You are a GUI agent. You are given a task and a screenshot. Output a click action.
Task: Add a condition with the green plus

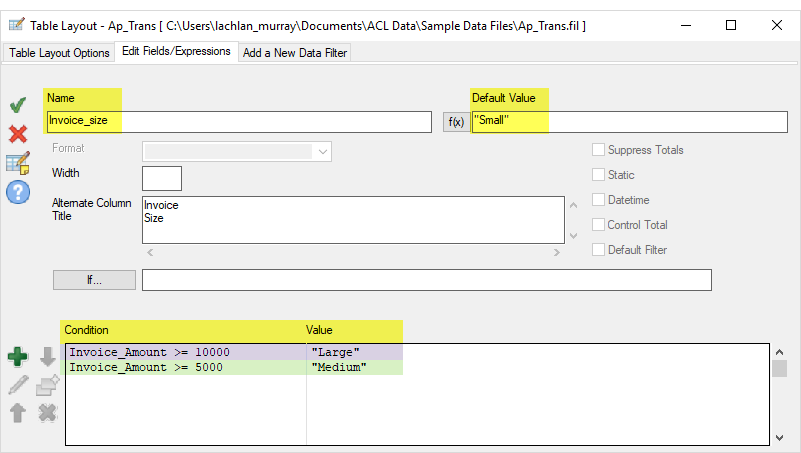coord(18,356)
